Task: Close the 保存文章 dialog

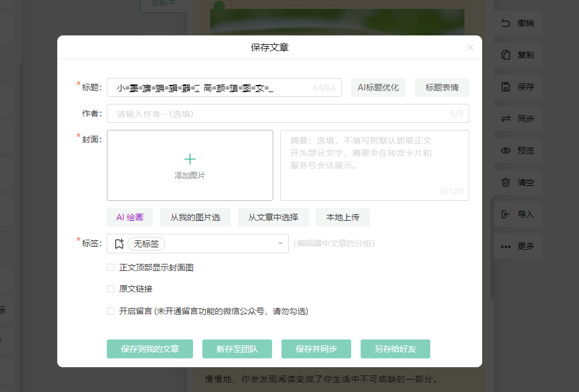Action: click(470, 48)
